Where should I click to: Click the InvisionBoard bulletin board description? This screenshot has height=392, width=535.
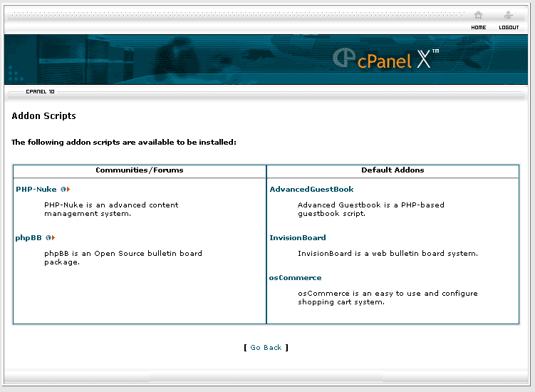[388, 254]
